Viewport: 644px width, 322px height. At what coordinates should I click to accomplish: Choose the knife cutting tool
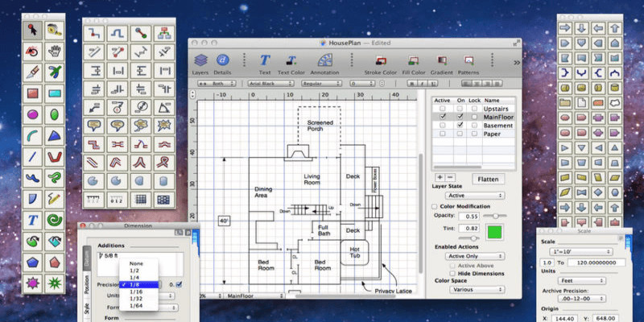[x=32, y=72]
